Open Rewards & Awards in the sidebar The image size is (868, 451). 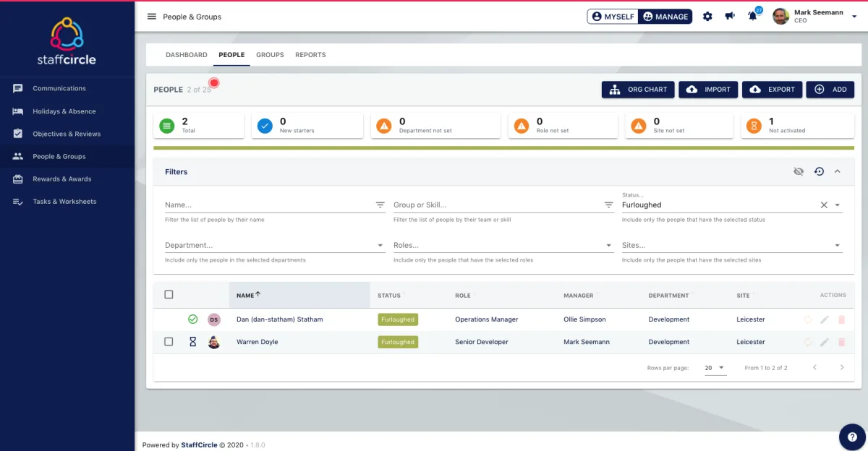point(67,179)
